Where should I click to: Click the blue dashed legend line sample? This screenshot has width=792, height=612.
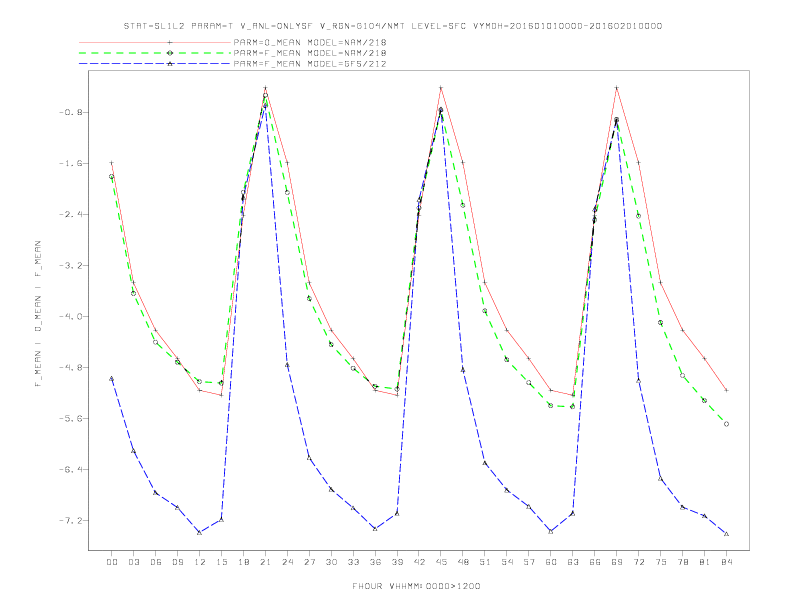coord(155,64)
